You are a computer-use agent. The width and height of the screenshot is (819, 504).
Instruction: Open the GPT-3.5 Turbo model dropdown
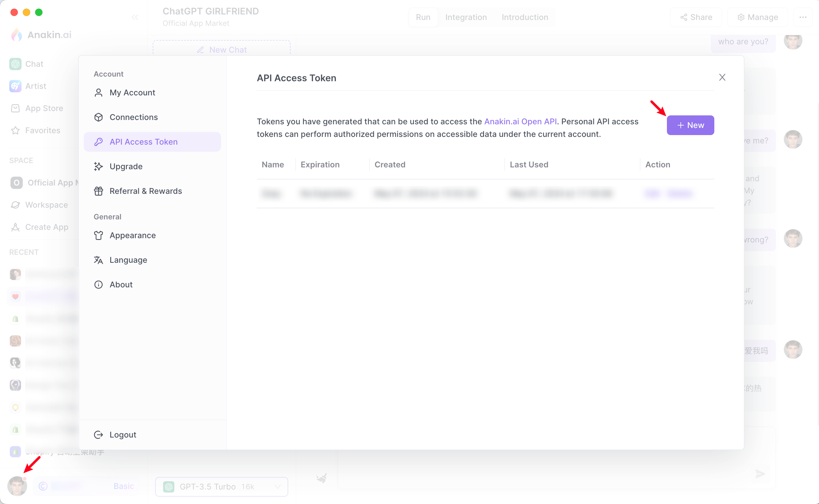click(221, 487)
